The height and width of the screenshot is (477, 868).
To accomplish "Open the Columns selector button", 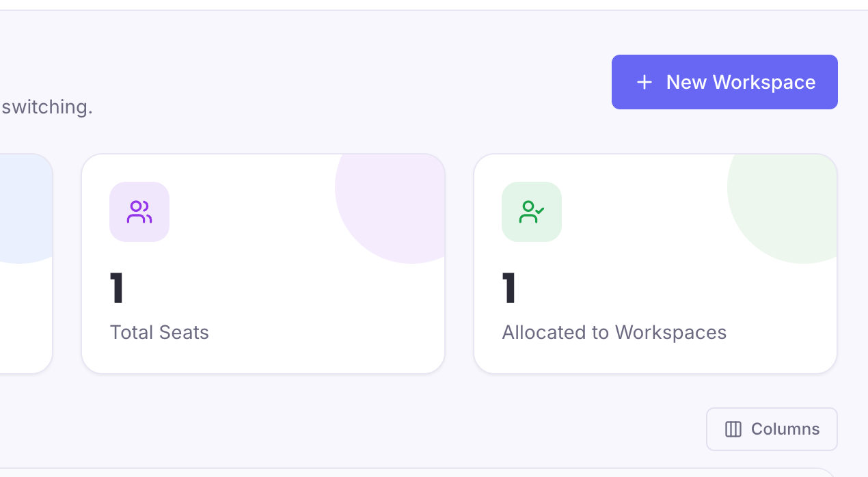I will coord(772,429).
